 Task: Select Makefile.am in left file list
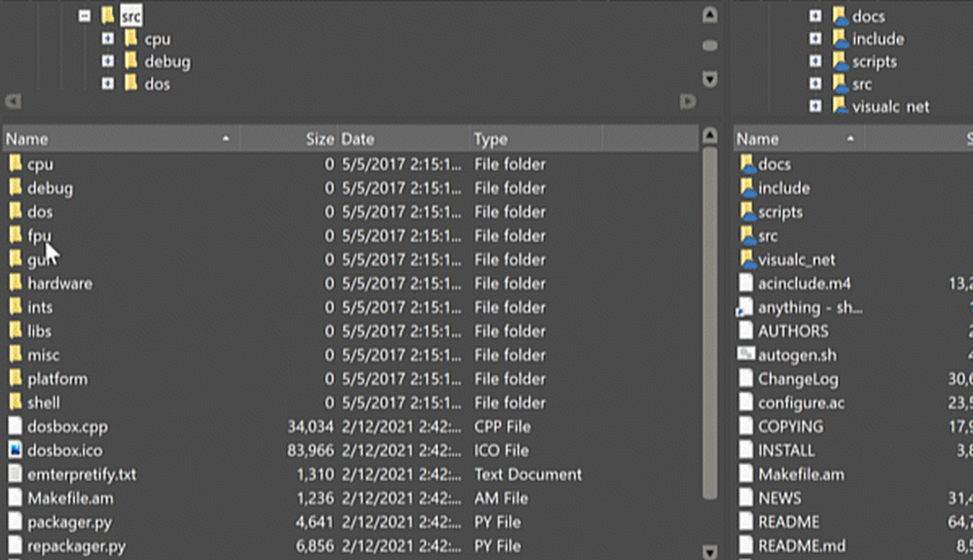point(70,498)
